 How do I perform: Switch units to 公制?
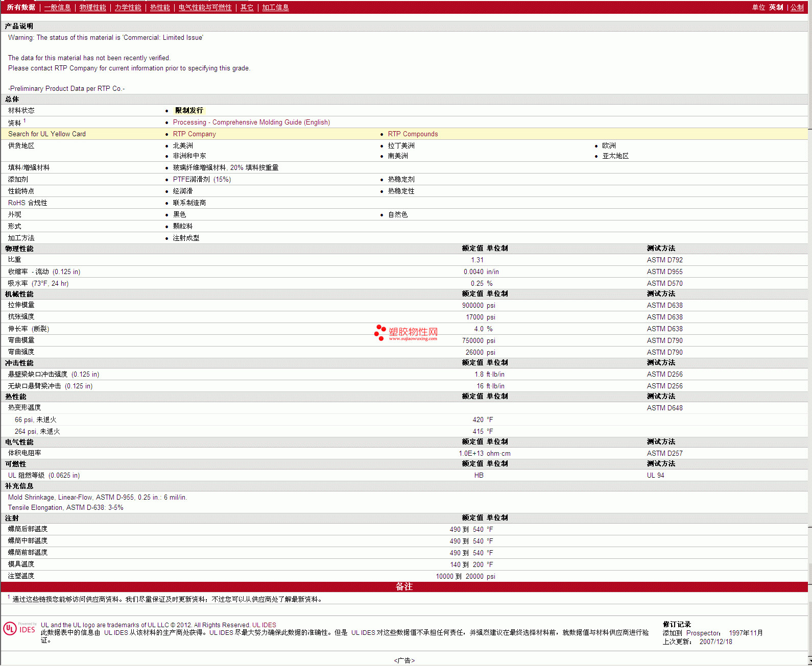pos(797,7)
